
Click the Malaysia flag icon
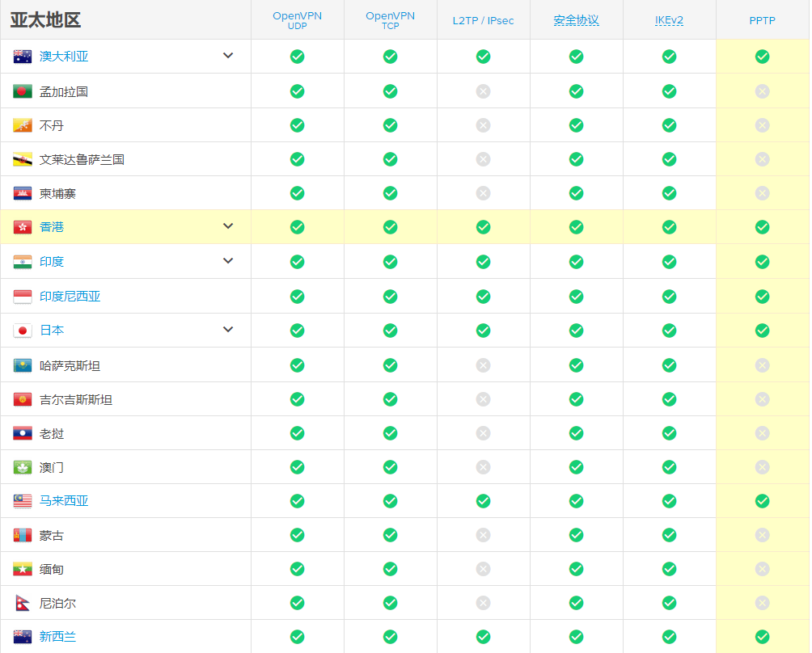pos(23,501)
